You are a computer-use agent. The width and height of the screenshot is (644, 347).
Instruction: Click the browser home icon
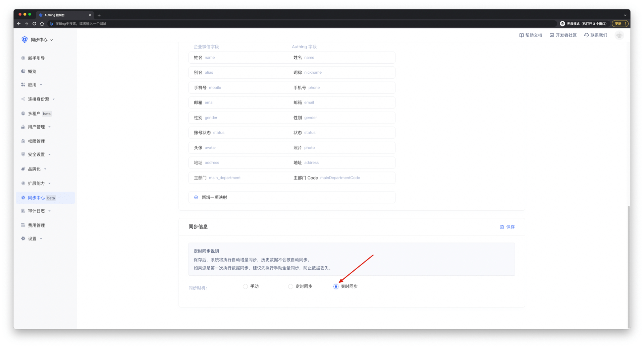[42, 24]
